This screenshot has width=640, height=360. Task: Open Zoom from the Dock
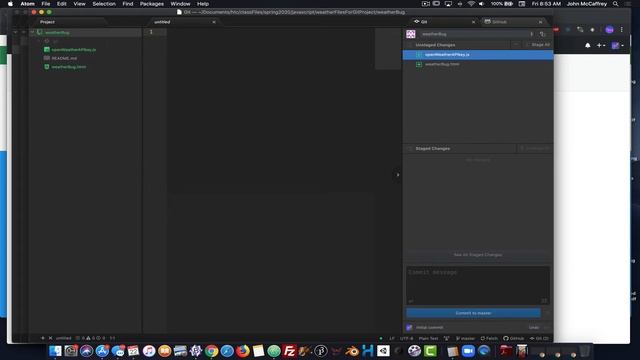(x=468, y=351)
